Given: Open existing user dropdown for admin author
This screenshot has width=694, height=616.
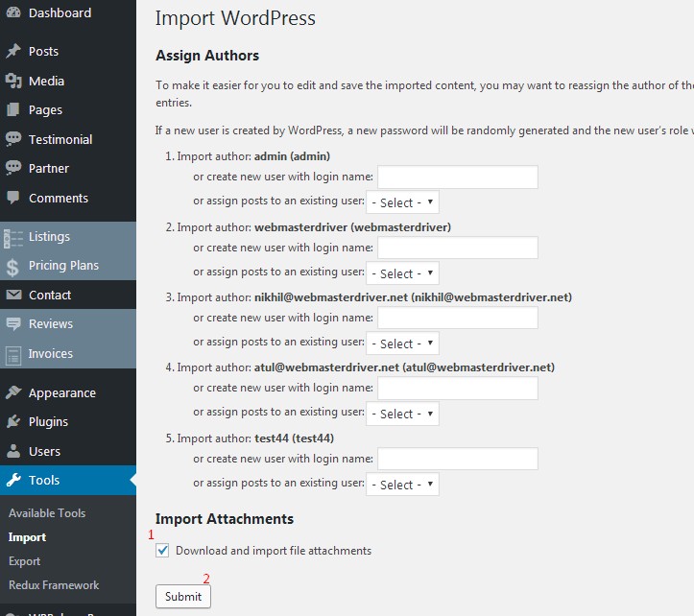Looking at the screenshot, I should [403, 202].
